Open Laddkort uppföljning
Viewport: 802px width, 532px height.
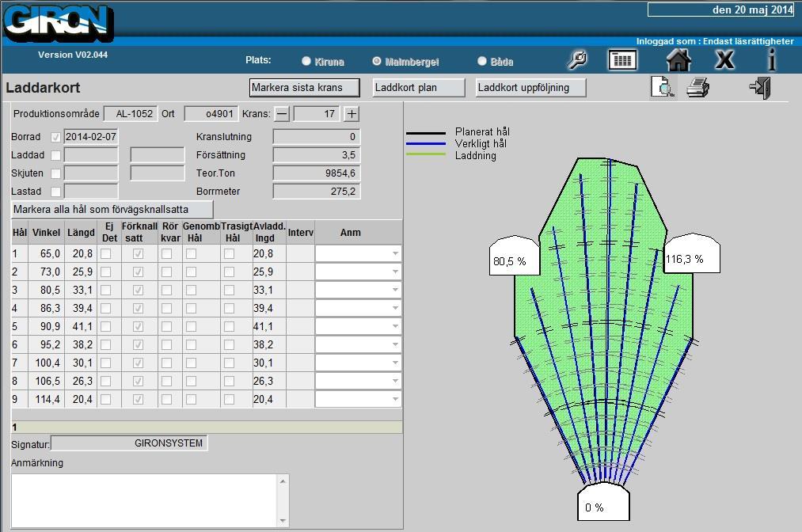click(530, 87)
